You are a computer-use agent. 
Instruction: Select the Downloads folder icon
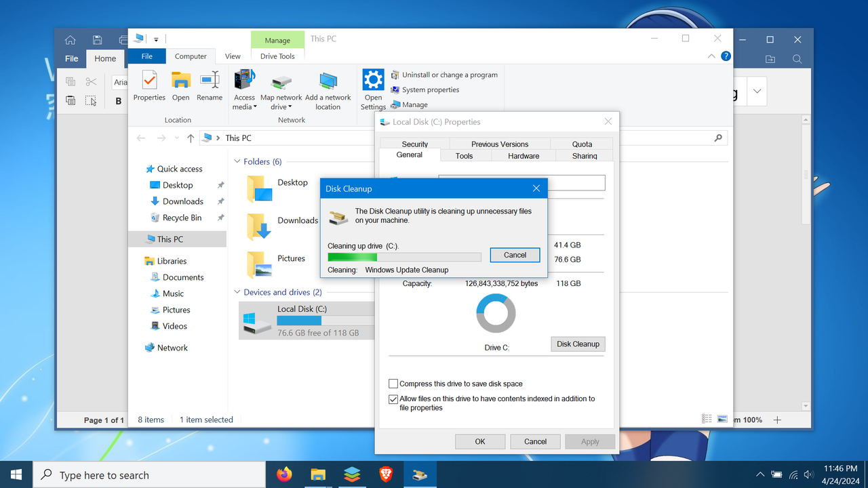click(x=259, y=227)
